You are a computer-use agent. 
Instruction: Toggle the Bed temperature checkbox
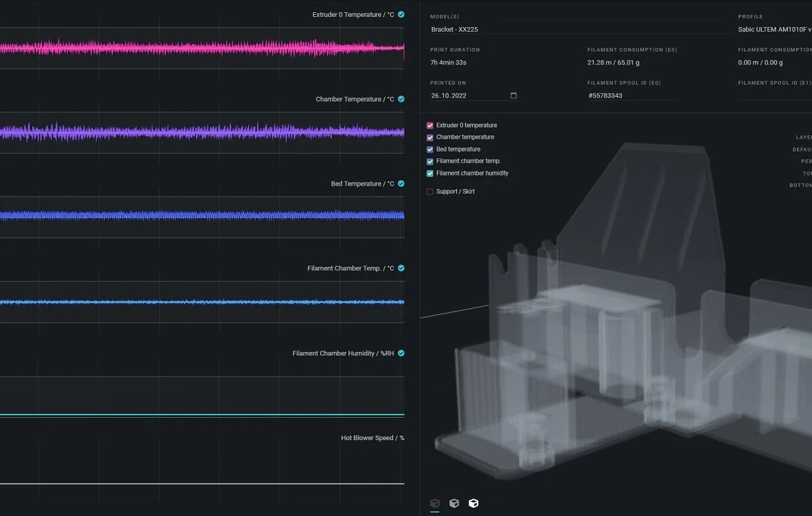click(430, 150)
